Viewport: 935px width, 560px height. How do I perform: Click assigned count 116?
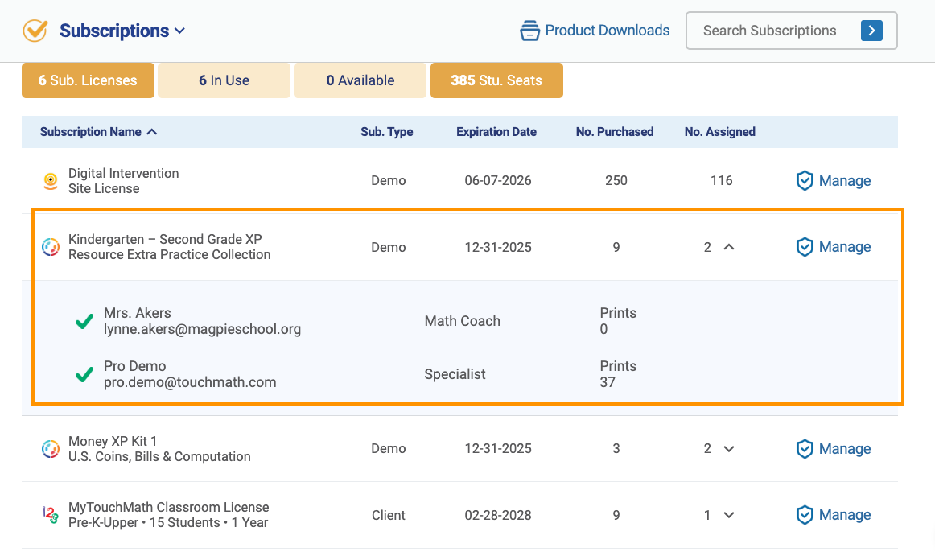[722, 181]
